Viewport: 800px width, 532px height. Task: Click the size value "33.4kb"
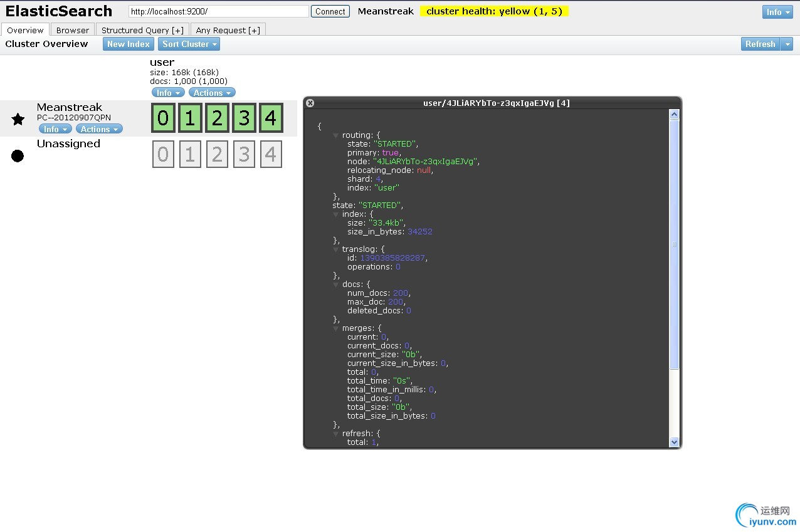[x=387, y=223]
